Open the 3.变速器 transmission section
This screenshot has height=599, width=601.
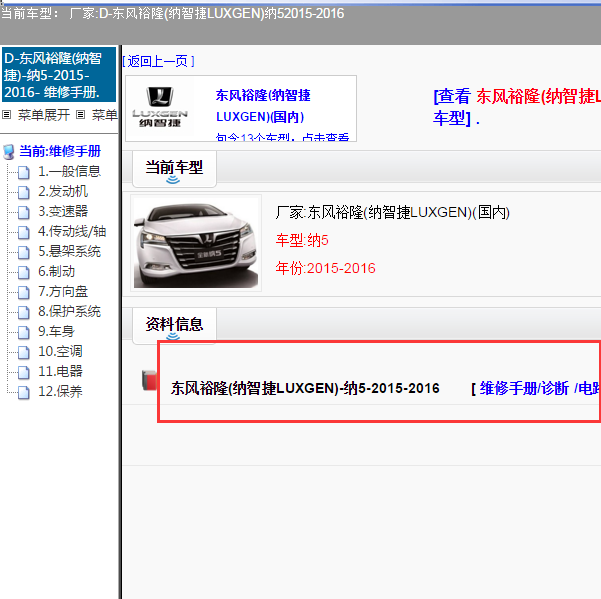(x=63, y=211)
